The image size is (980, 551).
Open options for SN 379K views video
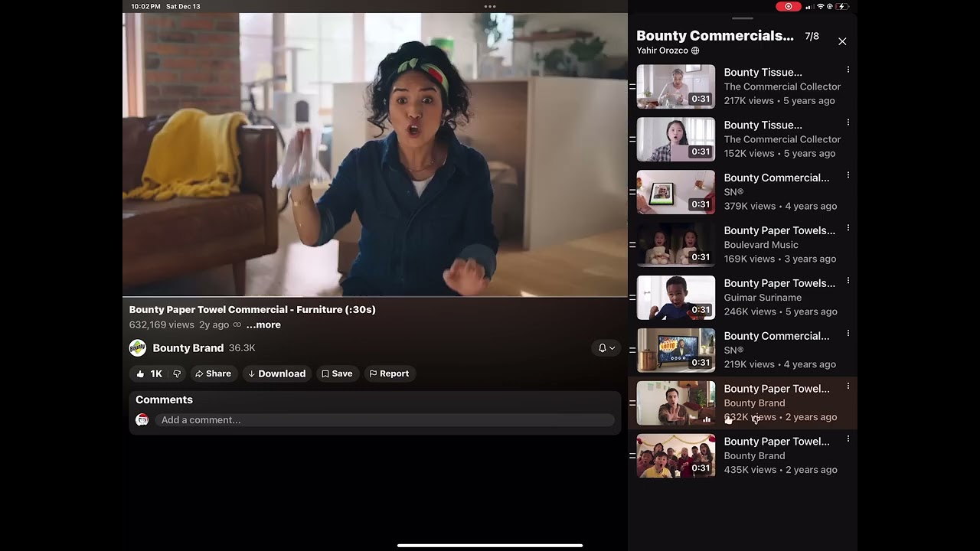coord(848,176)
